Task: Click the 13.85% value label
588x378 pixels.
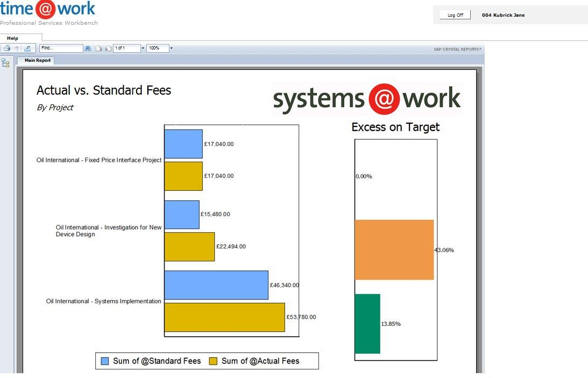Action: pos(391,324)
